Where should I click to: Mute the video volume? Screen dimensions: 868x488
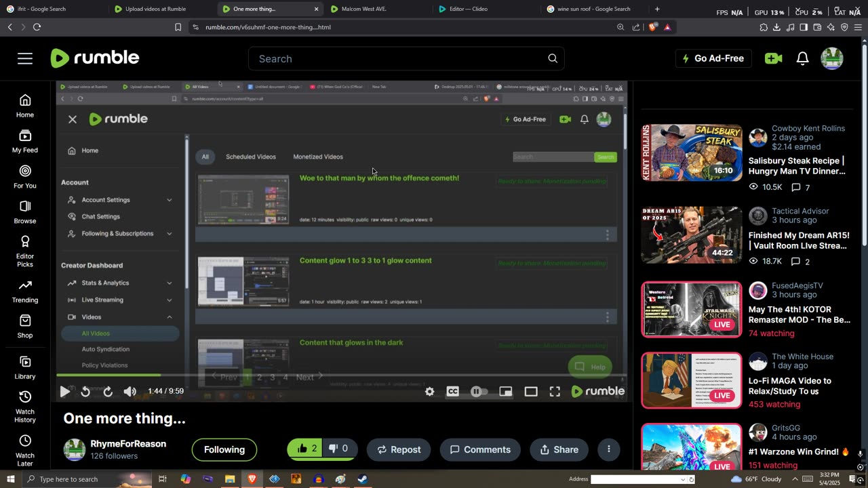tap(130, 391)
